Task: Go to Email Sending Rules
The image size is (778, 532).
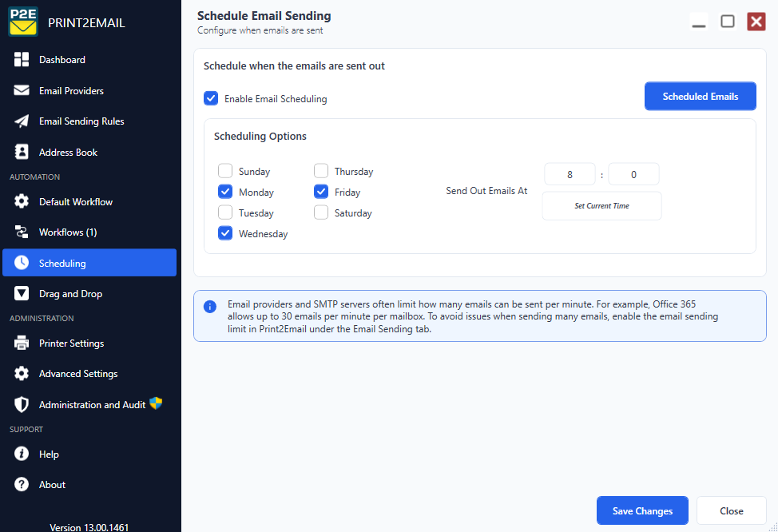Action: tap(89, 121)
